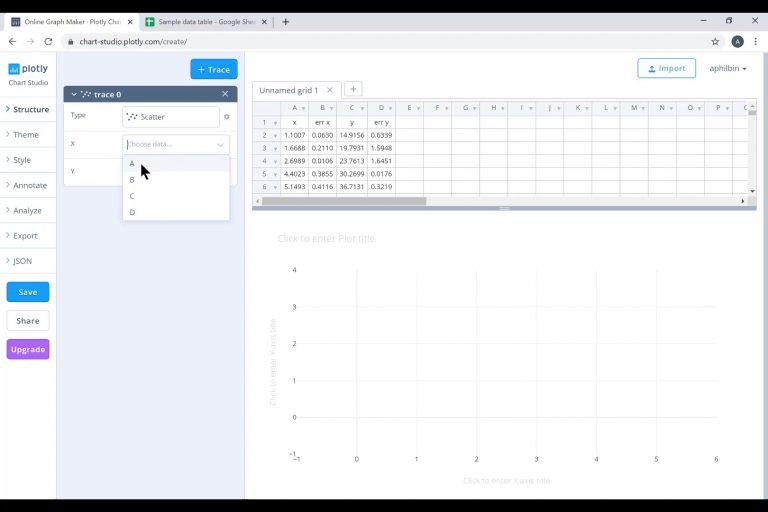Screen dimensions: 768x512
Task: Click the plotly Chart Studio logo
Action: click(x=28, y=74)
